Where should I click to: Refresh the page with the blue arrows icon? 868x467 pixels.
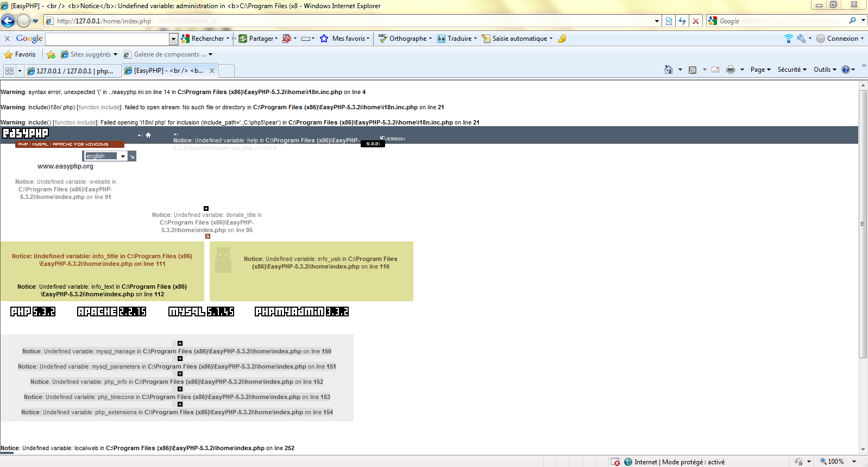(682, 21)
